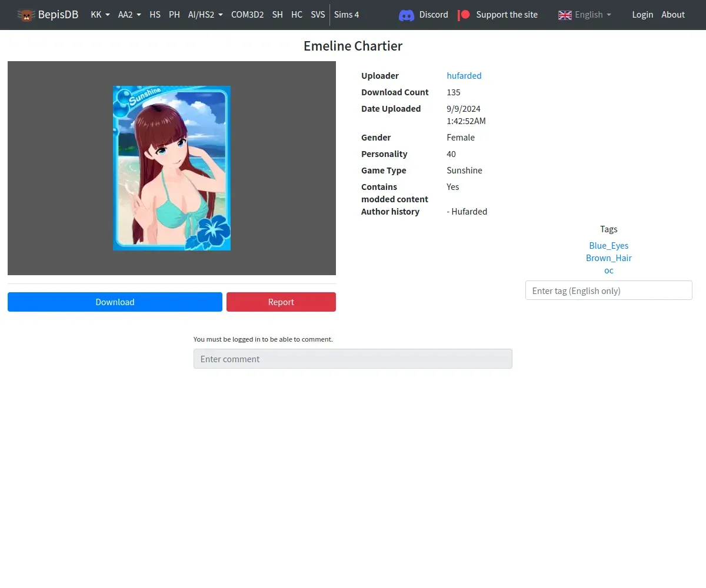The image size is (706, 588).
Task: Click the Tags heading
Action: [x=609, y=229]
